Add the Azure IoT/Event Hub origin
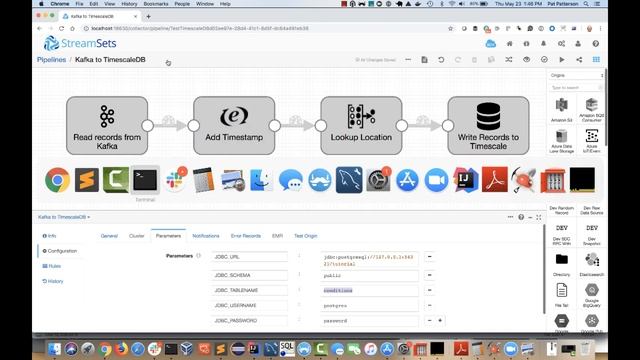Image resolution: width=640 pixels, height=360 pixels. (591, 141)
